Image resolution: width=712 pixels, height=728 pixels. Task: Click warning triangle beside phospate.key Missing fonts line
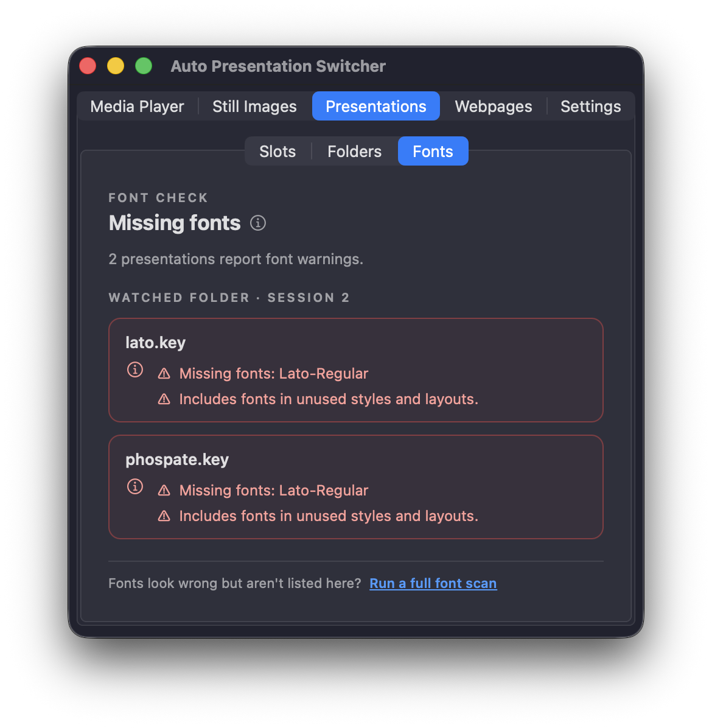[x=164, y=491]
